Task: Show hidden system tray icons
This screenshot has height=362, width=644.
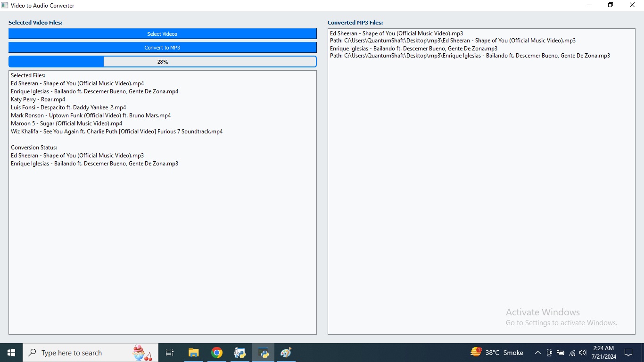Action: click(537, 353)
